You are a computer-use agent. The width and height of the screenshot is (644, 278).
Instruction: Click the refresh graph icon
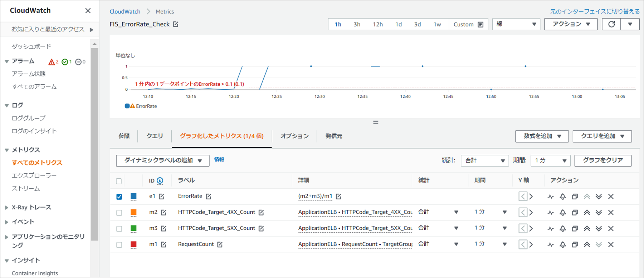(x=611, y=24)
